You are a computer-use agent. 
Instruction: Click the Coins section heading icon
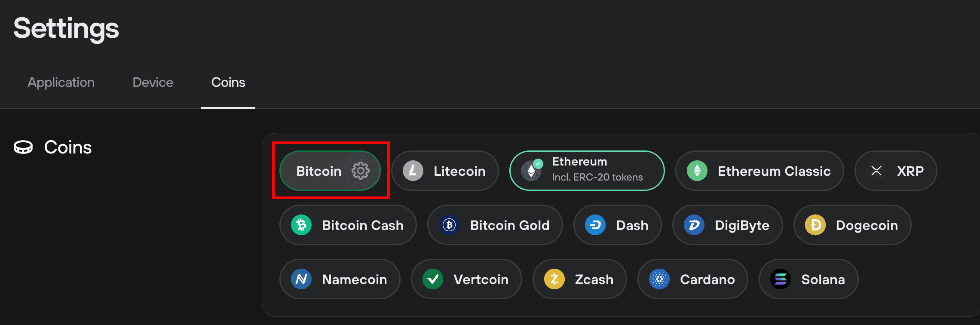pos(23,147)
